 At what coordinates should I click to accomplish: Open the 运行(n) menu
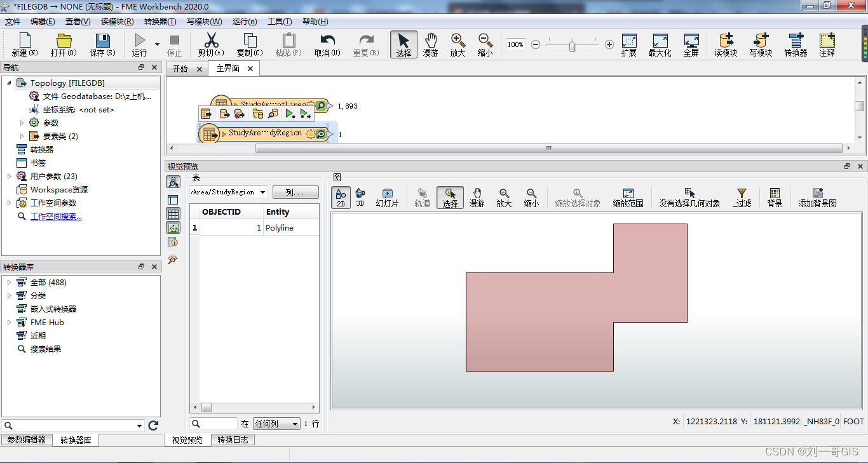point(245,22)
